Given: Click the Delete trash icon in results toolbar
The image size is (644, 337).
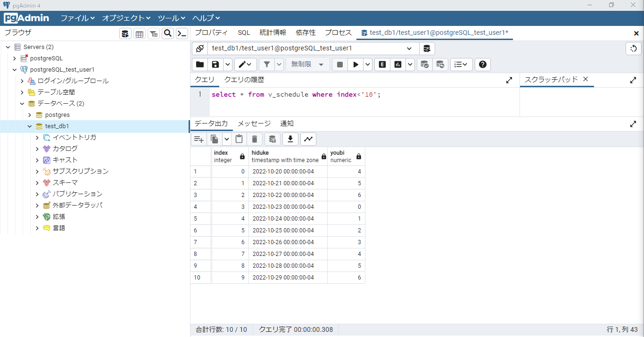Looking at the screenshot, I should pyautogui.click(x=255, y=139).
